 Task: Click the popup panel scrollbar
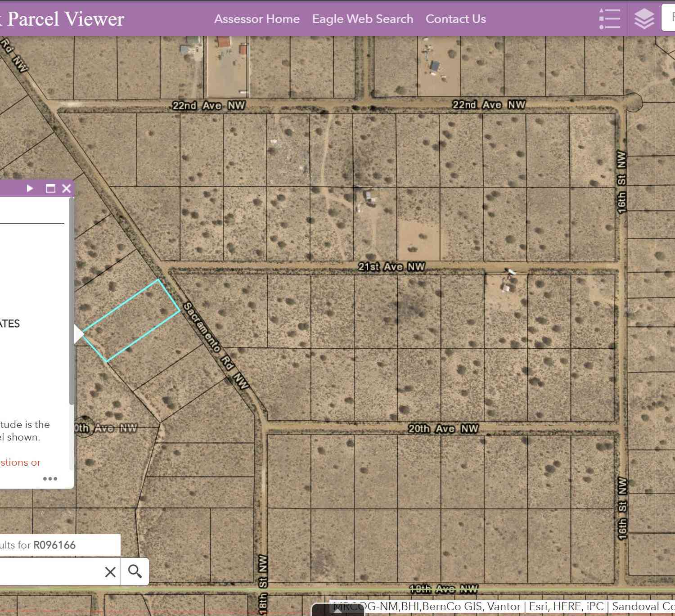[x=72, y=301]
